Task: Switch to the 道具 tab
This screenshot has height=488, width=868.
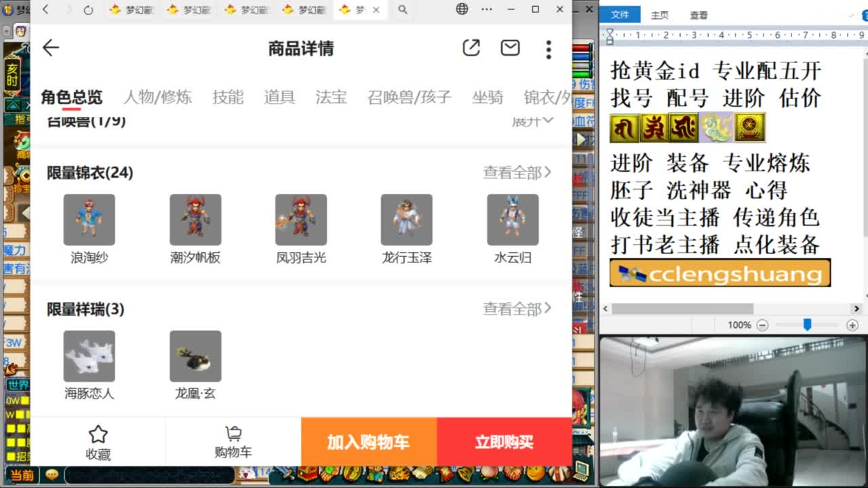Action: 279,97
